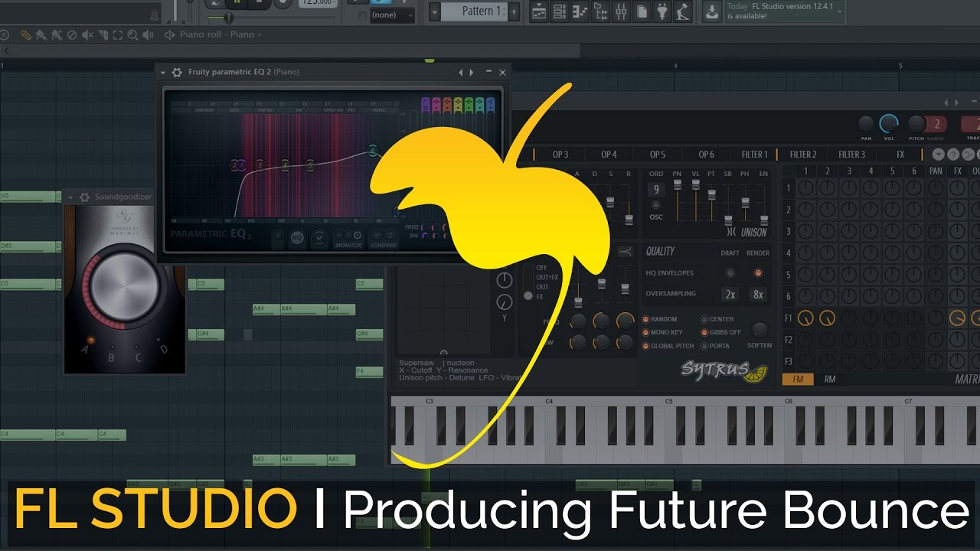Expand Soundgoodizer window menu arrow
Image resolution: width=980 pixels, height=551 pixels.
pyautogui.click(x=70, y=197)
